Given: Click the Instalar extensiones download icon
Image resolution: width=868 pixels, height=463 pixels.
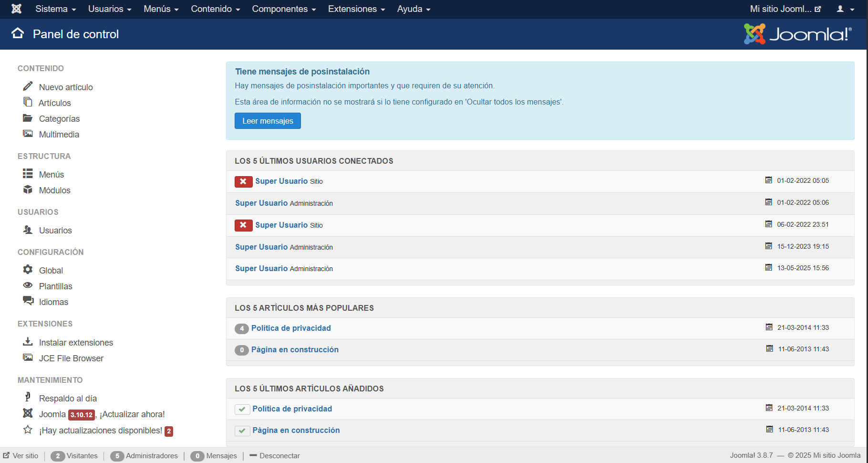Looking at the screenshot, I should click(x=28, y=341).
